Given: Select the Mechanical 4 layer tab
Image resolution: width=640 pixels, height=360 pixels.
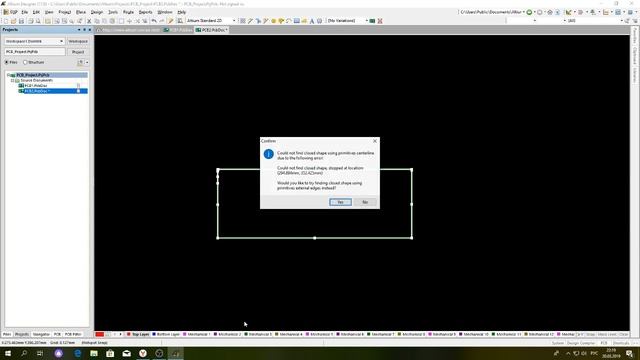Looking at the screenshot, I should 289,334.
